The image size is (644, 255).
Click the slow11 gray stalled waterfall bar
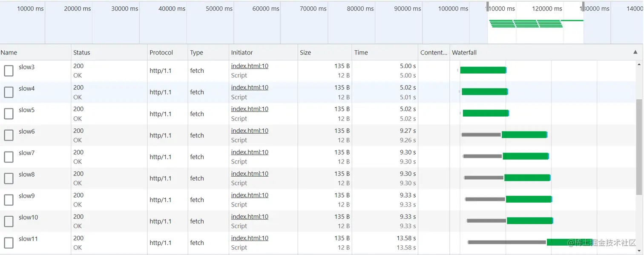click(507, 242)
